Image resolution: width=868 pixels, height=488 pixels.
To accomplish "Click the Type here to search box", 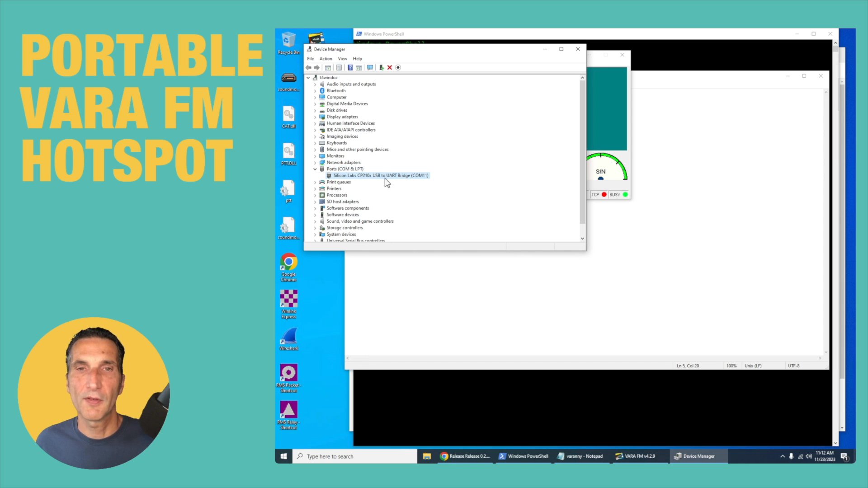I will (x=355, y=456).
